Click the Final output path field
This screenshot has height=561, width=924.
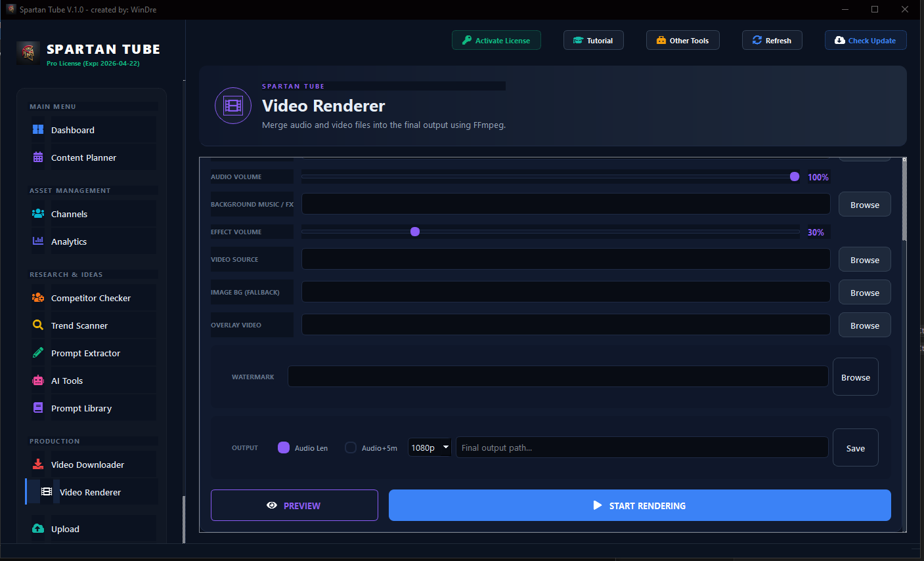pyautogui.click(x=642, y=447)
